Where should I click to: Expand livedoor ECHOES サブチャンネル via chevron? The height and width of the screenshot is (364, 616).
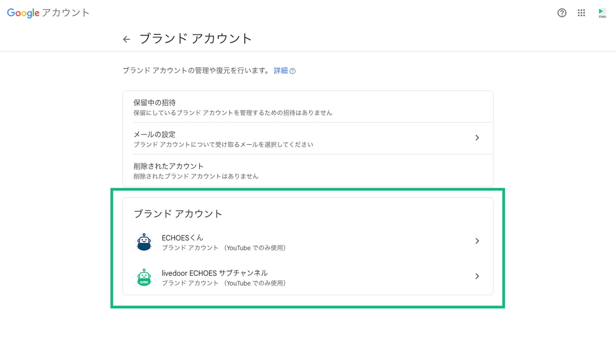(x=477, y=276)
